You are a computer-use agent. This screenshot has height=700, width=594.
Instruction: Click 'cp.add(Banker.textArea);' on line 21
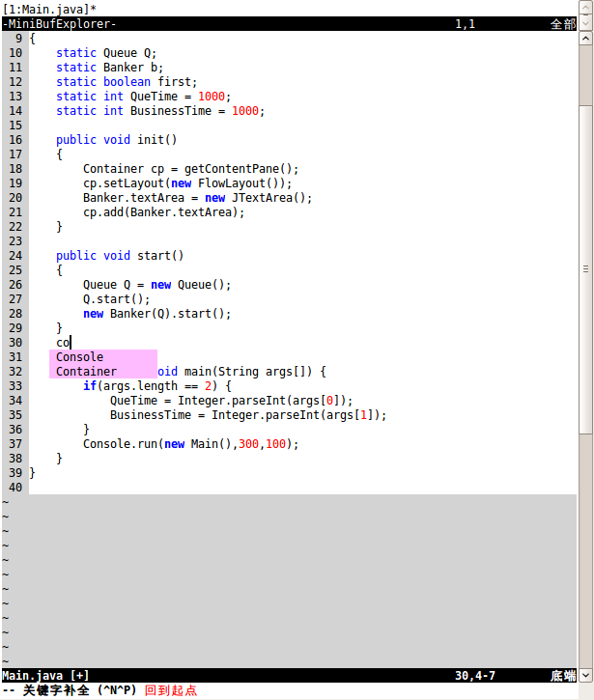click(x=164, y=212)
